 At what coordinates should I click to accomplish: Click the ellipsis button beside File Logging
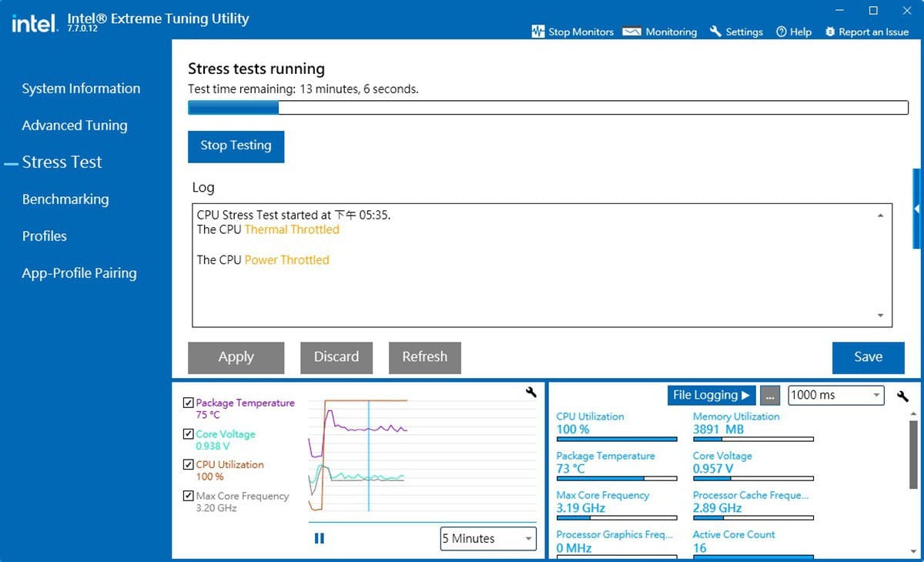[x=770, y=395]
